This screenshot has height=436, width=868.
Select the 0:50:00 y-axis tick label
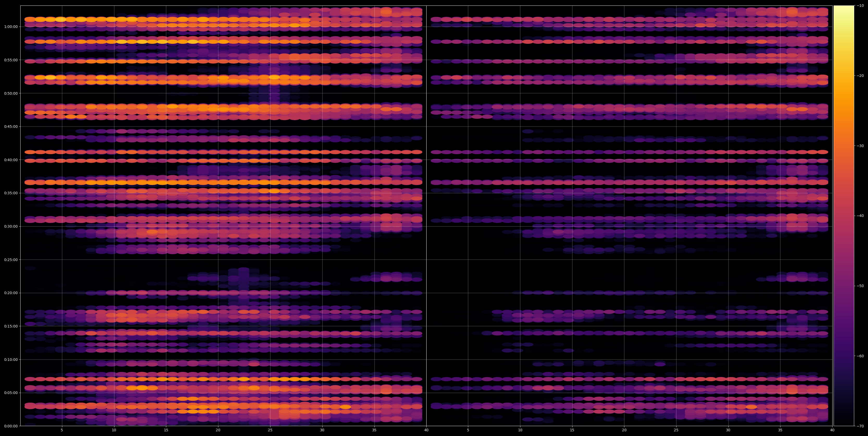pos(10,93)
